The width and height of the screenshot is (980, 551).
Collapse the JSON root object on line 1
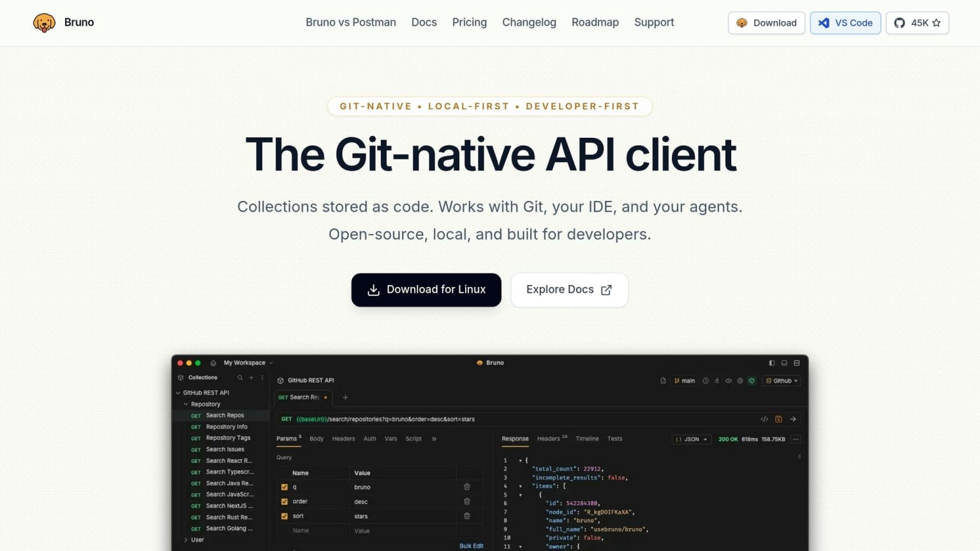[520, 460]
